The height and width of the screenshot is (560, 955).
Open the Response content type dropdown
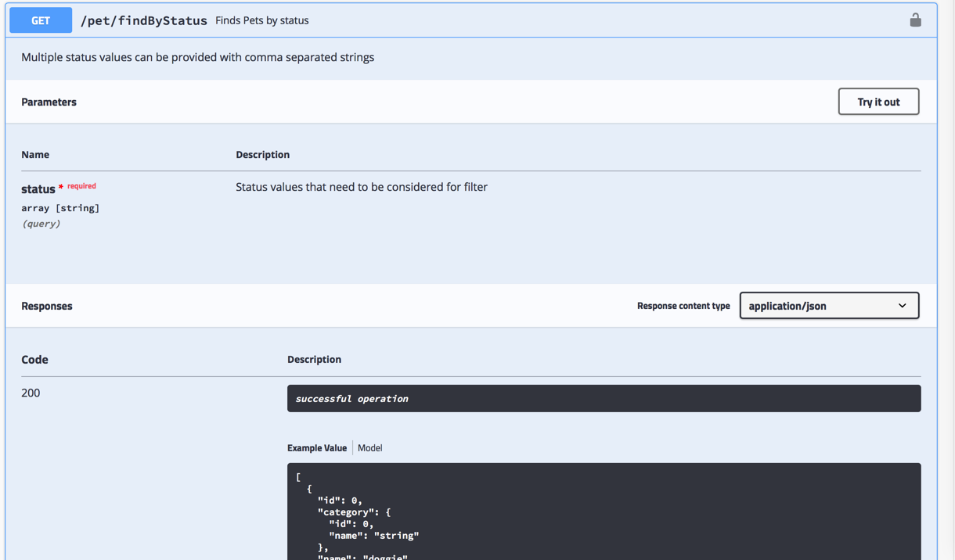(x=828, y=306)
